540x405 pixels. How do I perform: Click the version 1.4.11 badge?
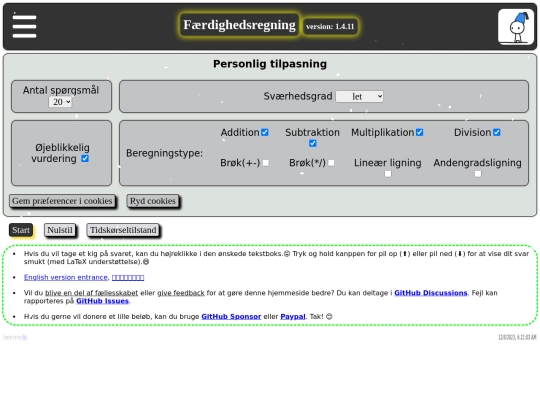[x=330, y=27]
